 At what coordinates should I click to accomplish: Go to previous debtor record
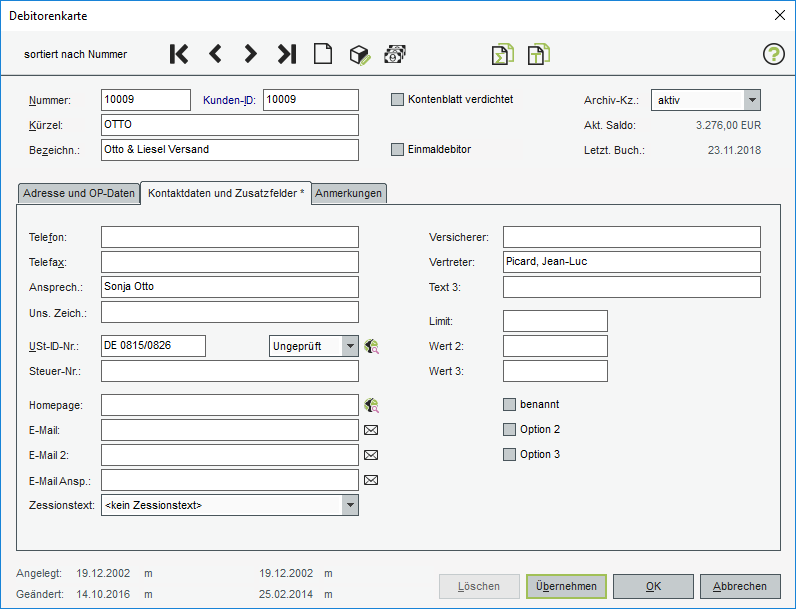coord(215,54)
